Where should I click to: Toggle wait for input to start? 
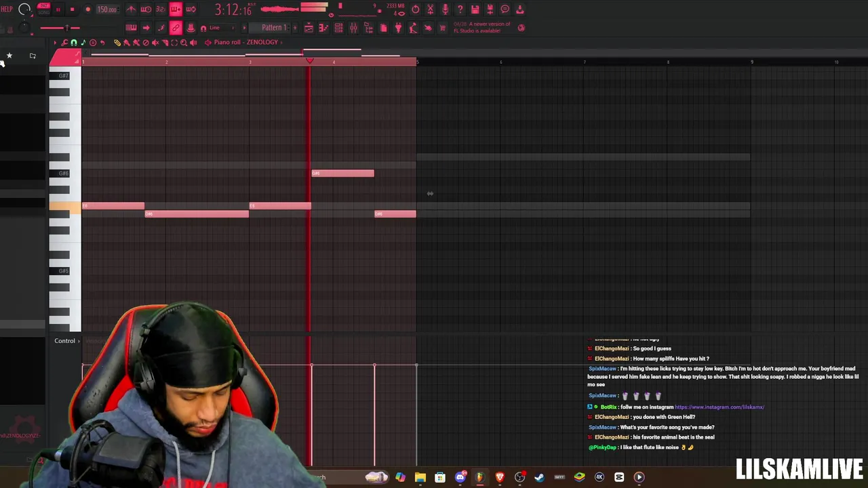click(x=146, y=9)
